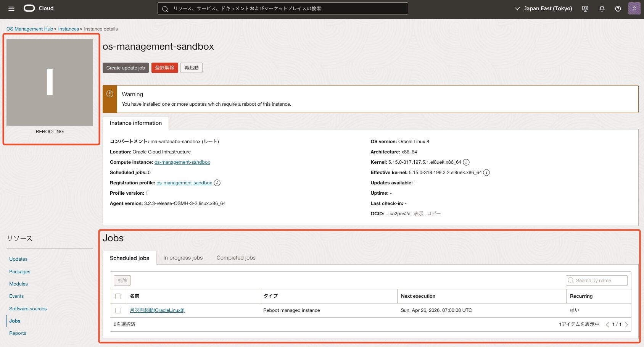Screen dimensions: 644x347
Task: Open the Software sources resource link
Action: tap(28, 309)
